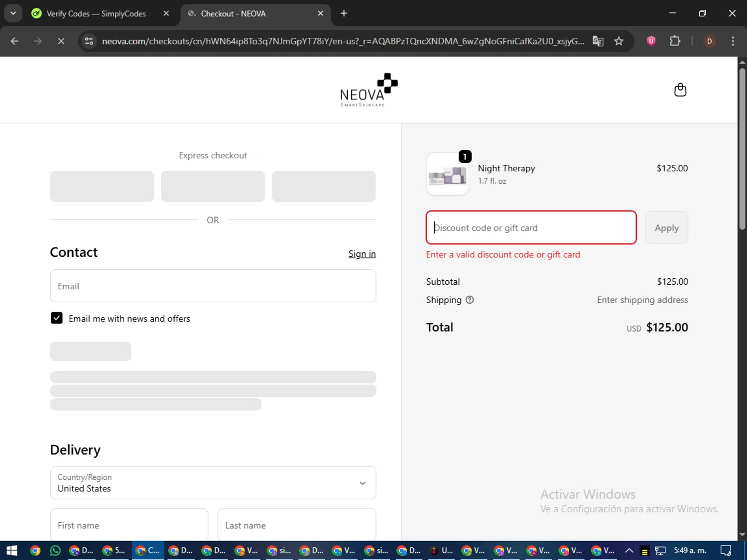
Task: Go back to the previous page
Action: pos(14,41)
